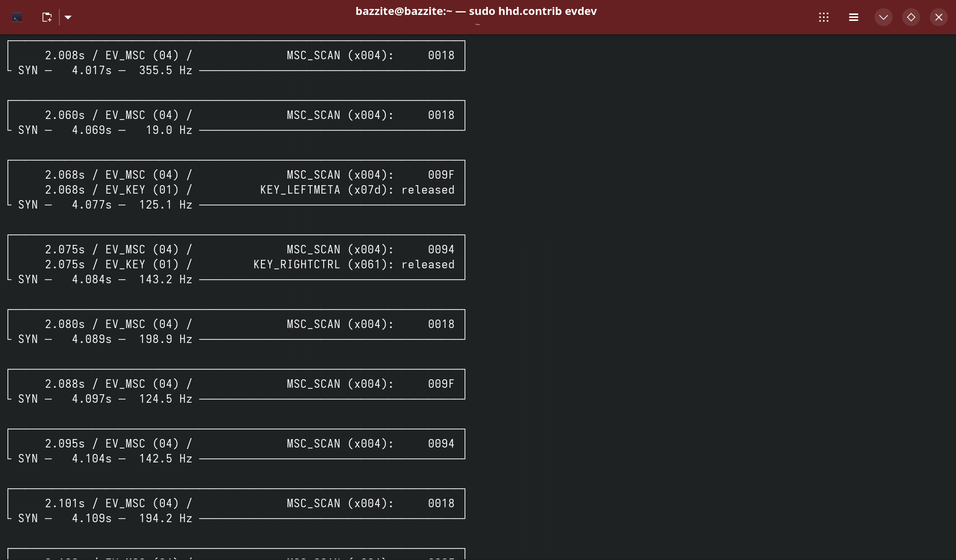Click scan code '0018' in 2.101s row
The width and height of the screenshot is (956, 560).
point(441,504)
